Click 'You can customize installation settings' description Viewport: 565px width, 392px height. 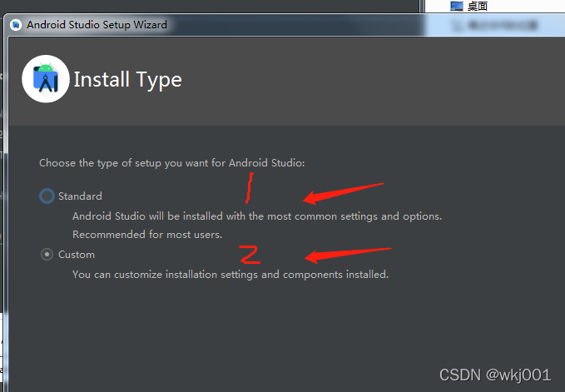pos(230,275)
